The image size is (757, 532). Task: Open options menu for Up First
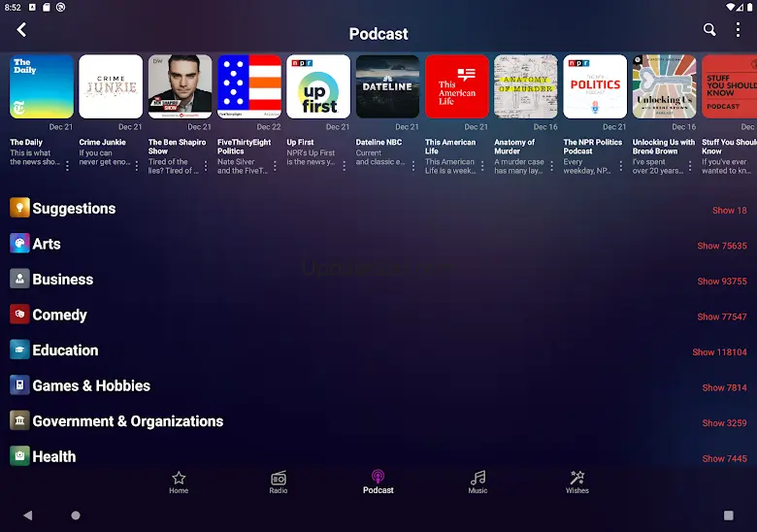point(345,166)
